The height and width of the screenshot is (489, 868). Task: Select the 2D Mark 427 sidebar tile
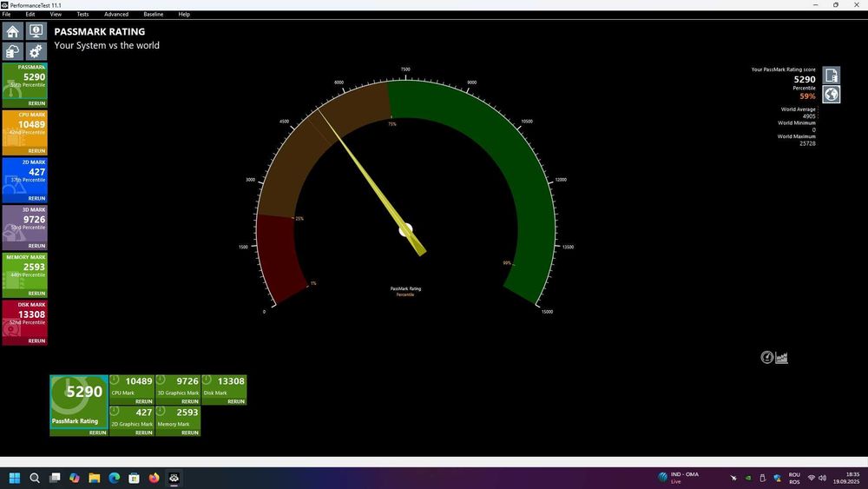[25, 176]
